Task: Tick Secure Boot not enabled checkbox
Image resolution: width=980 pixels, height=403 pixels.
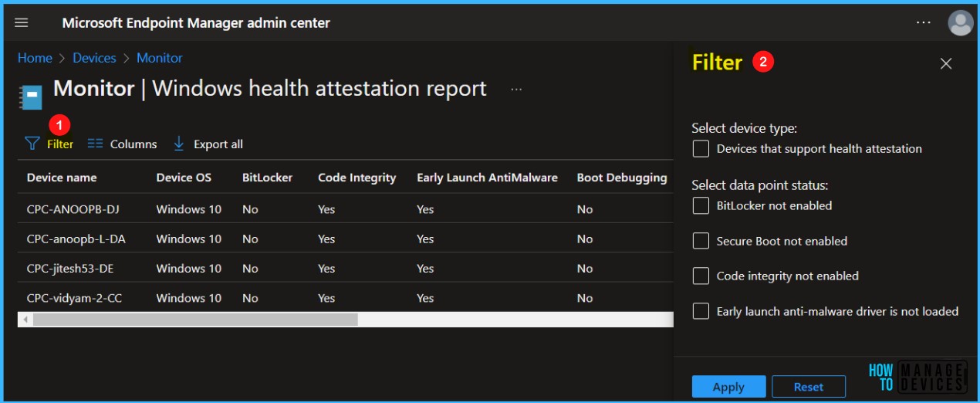Action: [x=701, y=241]
